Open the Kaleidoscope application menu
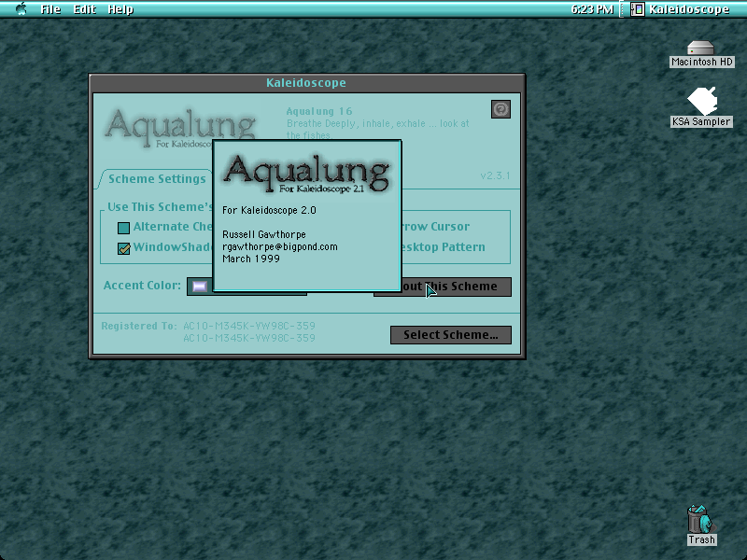This screenshot has height=560, width=747. click(681, 9)
